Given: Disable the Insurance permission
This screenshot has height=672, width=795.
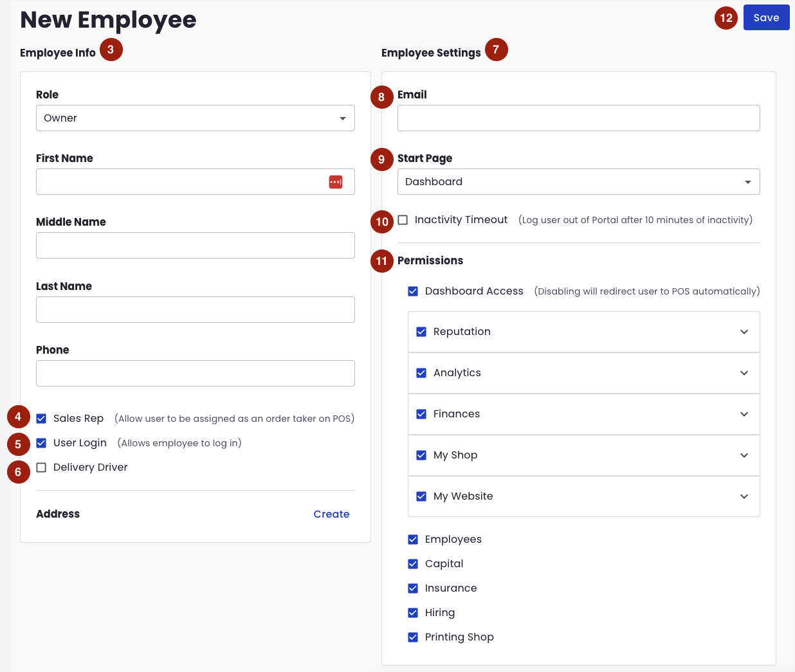Looking at the screenshot, I should [x=413, y=588].
